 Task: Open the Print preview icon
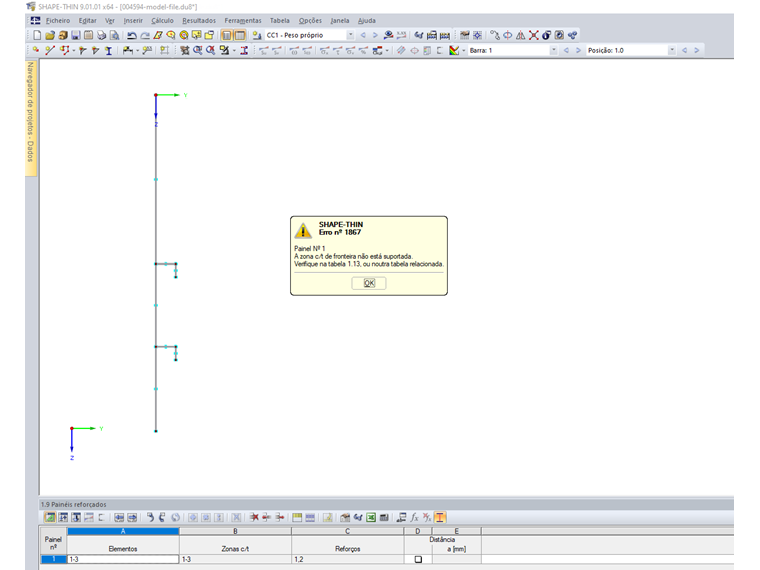click(x=114, y=35)
